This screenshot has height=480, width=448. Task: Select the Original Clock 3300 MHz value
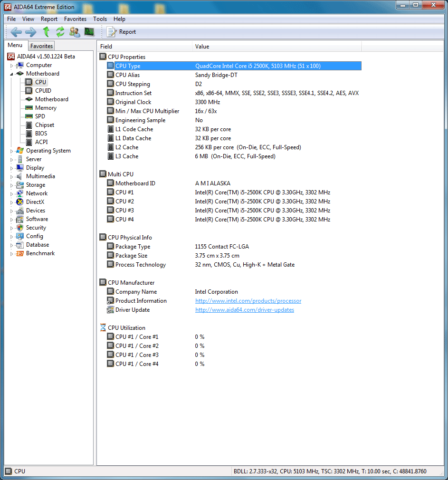[x=208, y=102]
